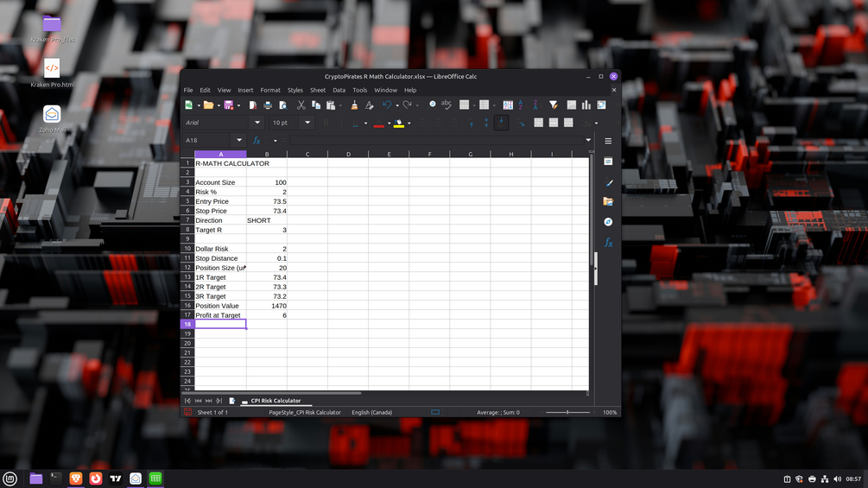Image resolution: width=868 pixels, height=488 pixels.
Task: Click English (Canada) language in status bar
Action: click(372, 412)
